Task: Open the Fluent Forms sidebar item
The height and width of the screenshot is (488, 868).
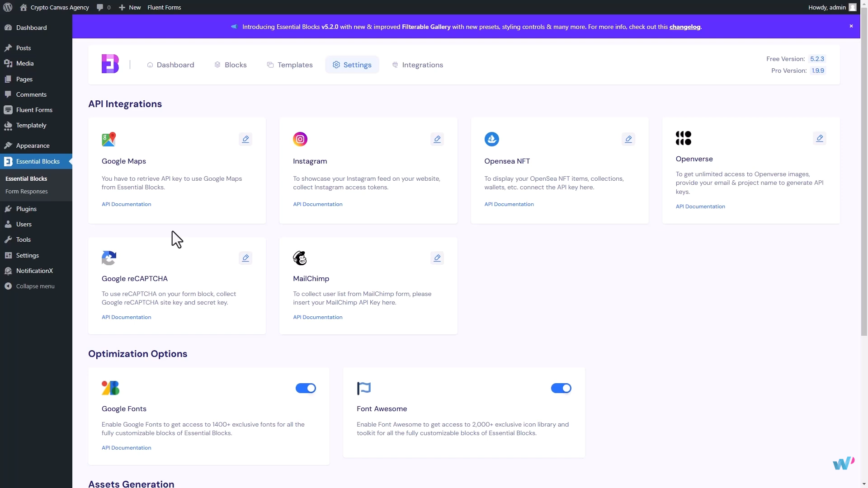Action: click(33, 109)
